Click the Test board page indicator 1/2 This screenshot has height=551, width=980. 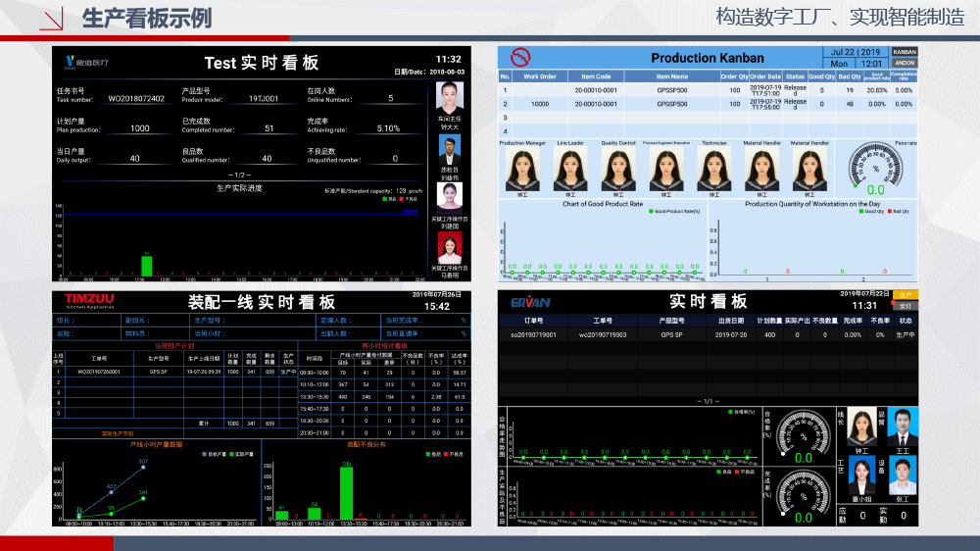(x=239, y=175)
